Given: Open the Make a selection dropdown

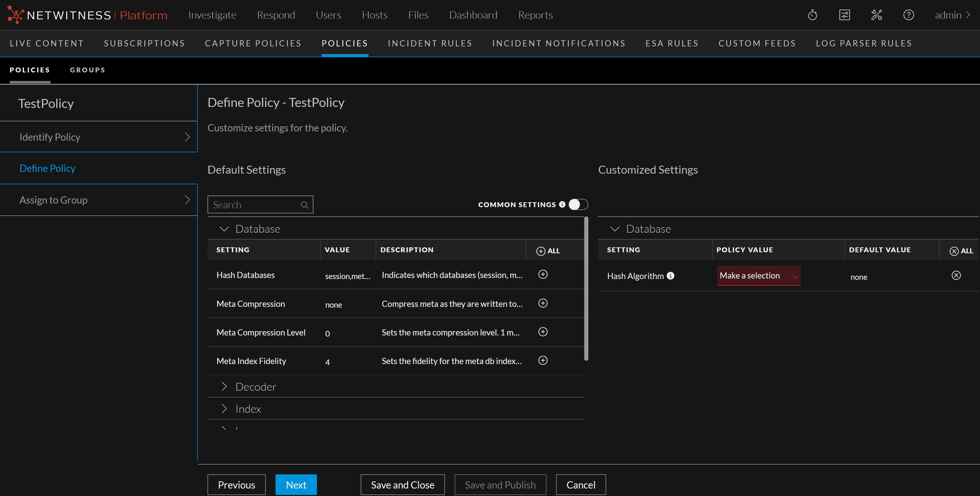Looking at the screenshot, I should 759,276.
